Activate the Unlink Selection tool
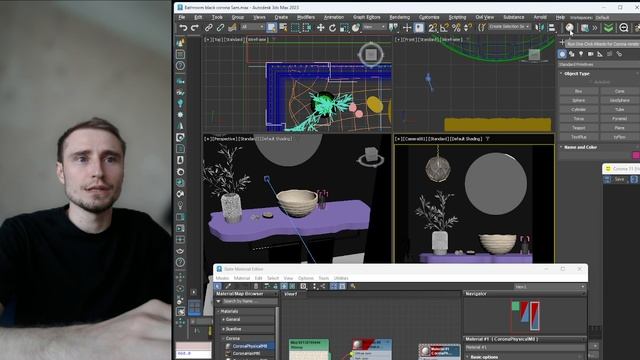 coord(220,28)
